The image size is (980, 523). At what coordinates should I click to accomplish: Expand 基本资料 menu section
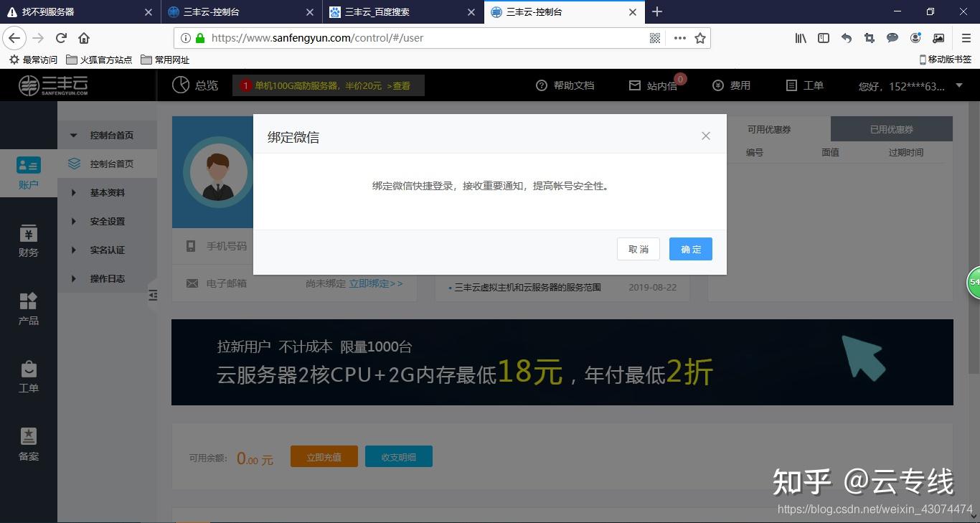coord(107,192)
